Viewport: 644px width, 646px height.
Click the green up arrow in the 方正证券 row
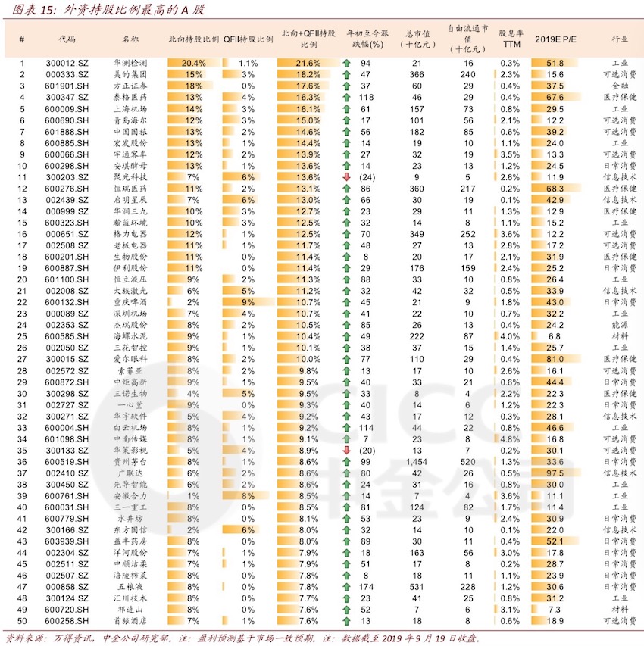346,86
